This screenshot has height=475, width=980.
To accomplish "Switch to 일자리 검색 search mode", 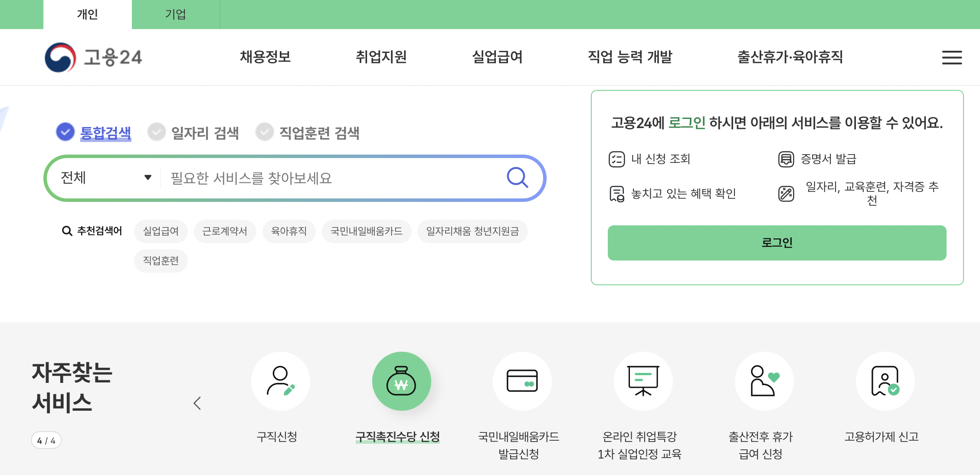I will pyautogui.click(x=157, y=132).
